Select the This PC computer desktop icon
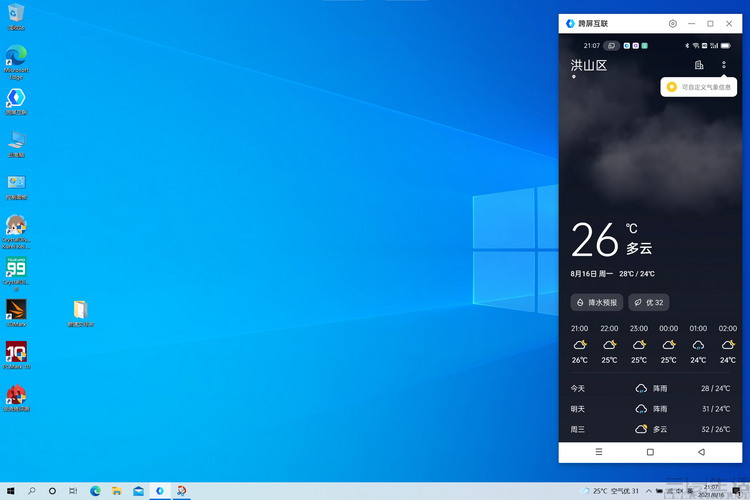The height and width of the screenshot is (500, 750). 16,144
